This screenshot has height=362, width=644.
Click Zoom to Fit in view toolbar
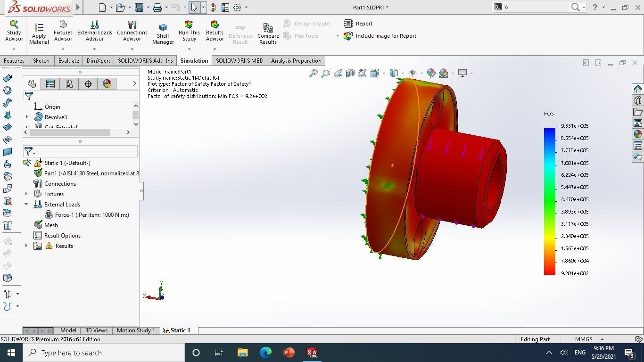tap(314, 73)
